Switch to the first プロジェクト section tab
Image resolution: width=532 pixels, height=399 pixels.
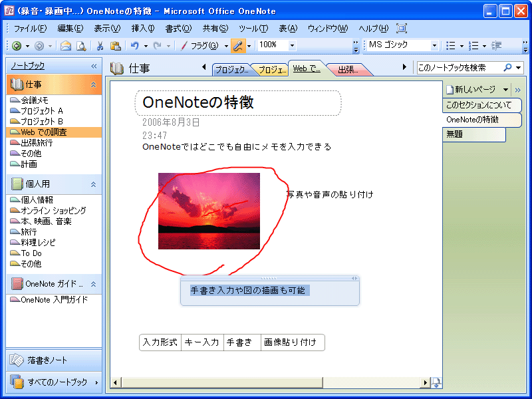231,70
